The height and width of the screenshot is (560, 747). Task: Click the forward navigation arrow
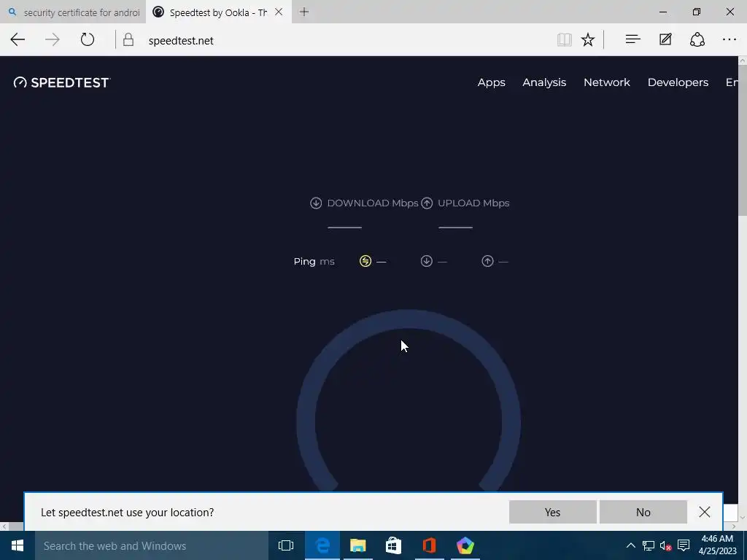click(53, 40)
